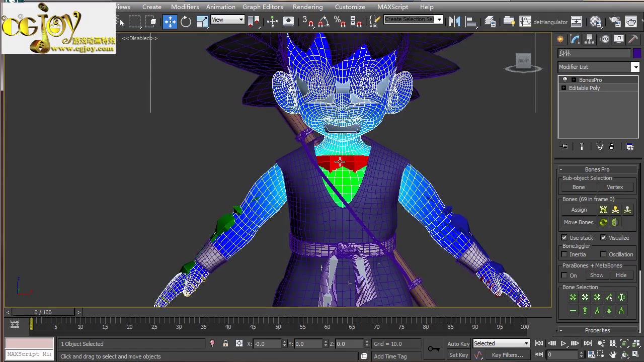Toggle the Use stack checkbox

pyautogui.click(x=565, y=238)
